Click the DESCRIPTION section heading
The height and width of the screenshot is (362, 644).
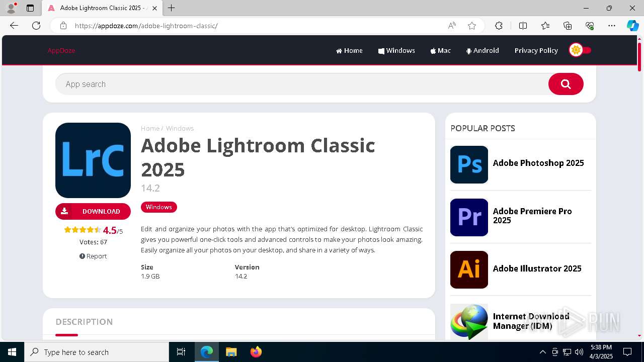[x=84, y=322]
